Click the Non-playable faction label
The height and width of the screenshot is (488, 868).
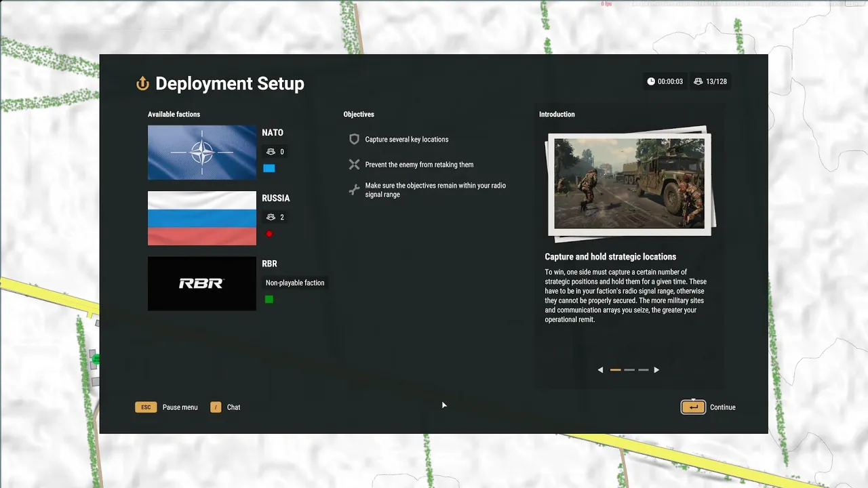click(x=295, y=283)
